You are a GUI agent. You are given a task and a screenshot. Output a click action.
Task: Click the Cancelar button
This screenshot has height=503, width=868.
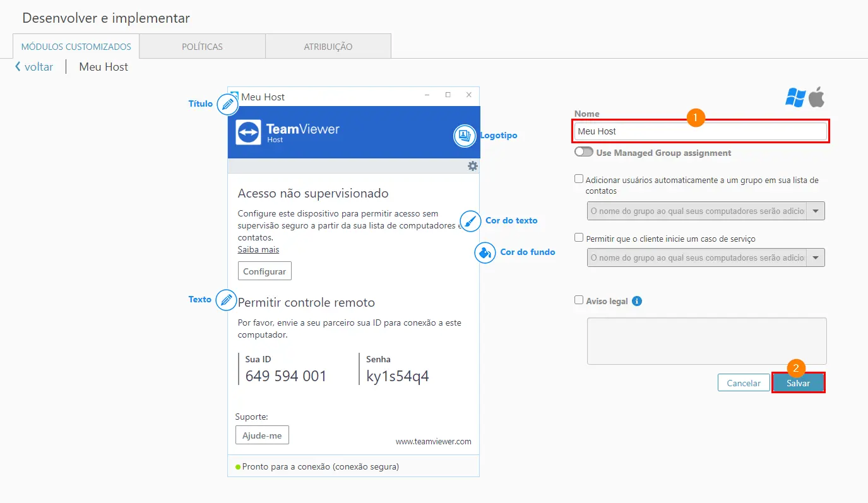(x=744, y=383)
